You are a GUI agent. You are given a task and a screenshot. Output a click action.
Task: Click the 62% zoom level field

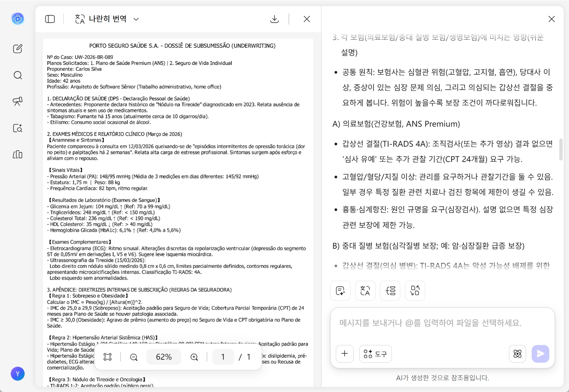tap(164, 357)
